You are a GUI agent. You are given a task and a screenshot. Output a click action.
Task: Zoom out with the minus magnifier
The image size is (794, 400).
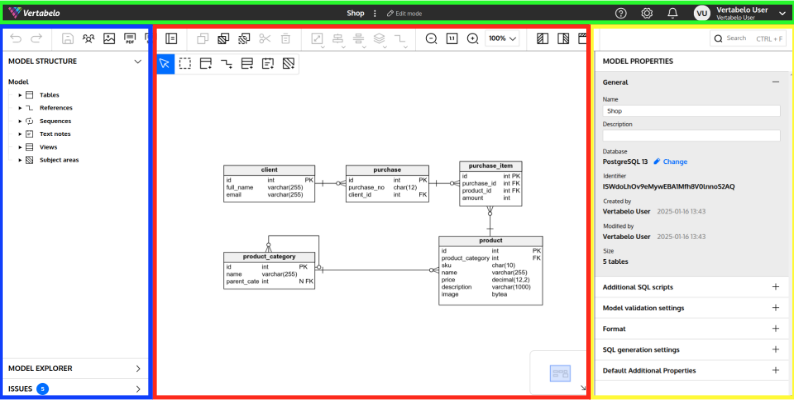click(431, 38)
